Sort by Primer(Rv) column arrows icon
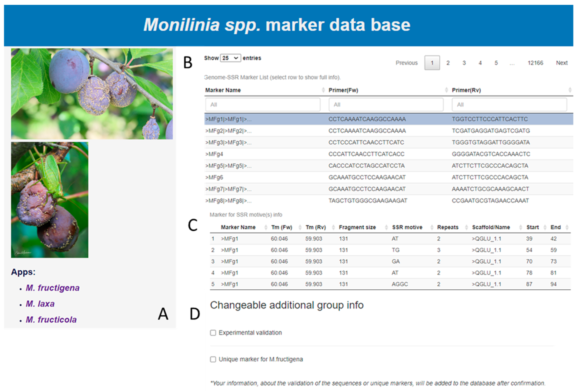 pyautogui.click(x=570, y=90)
